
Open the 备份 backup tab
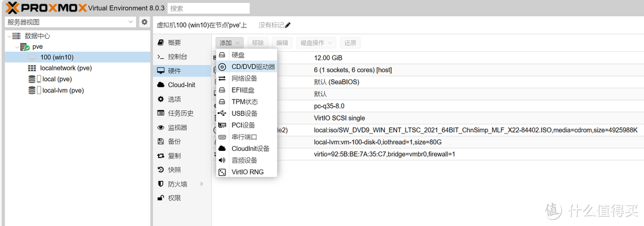182,142
